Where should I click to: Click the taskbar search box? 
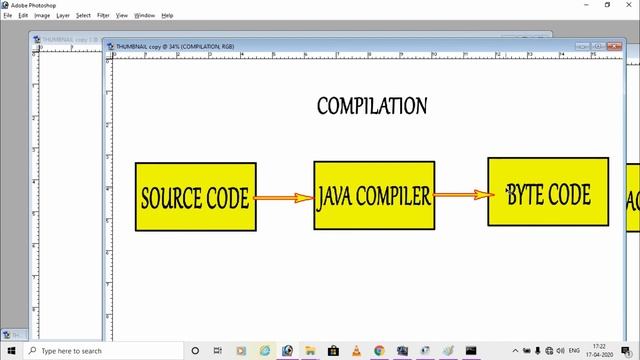104,351
